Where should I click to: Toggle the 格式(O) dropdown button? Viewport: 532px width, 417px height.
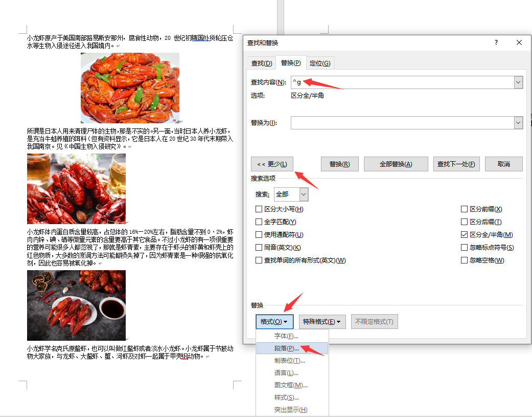[274, 322]
